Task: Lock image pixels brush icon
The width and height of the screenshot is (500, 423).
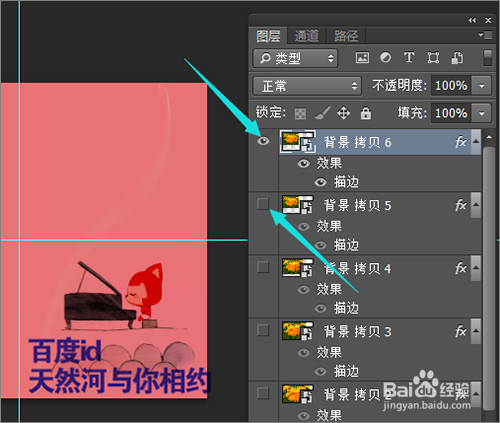Action: 322,113
